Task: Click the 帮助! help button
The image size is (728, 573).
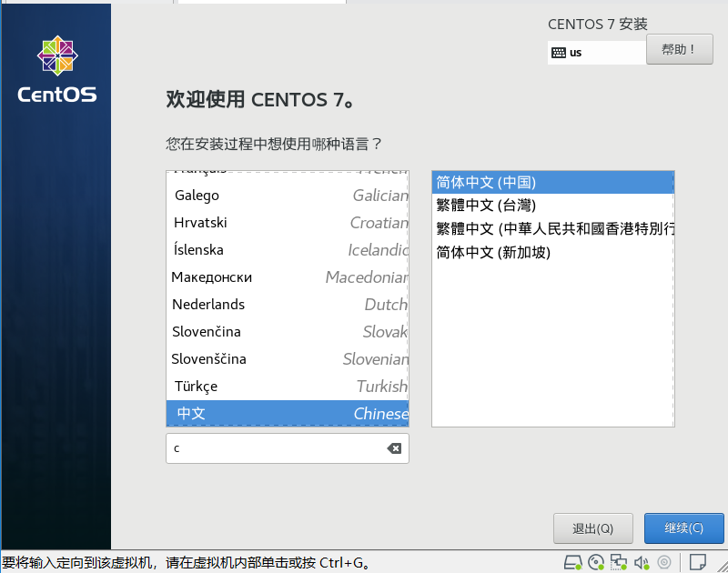Action: [x=679, y=49]
